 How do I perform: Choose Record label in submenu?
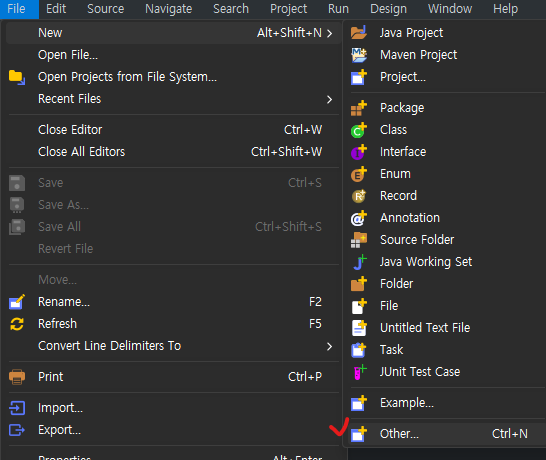click(398, 196)
